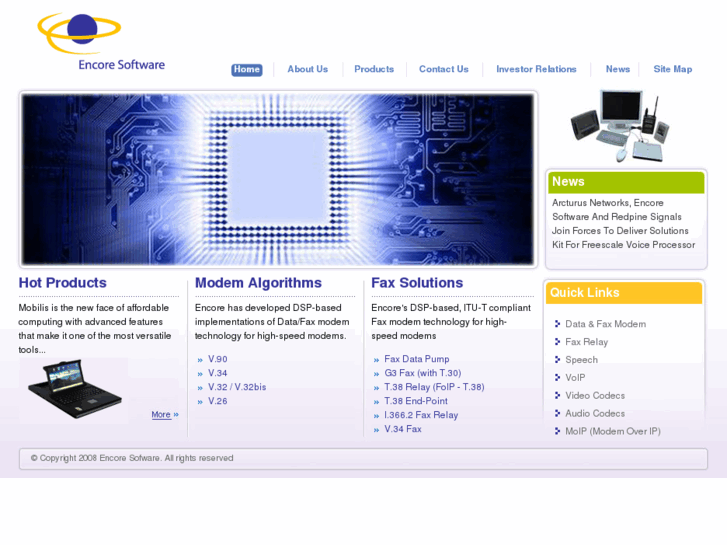
Task: Open the V.34 modem link
Action: tap(217, 373)
